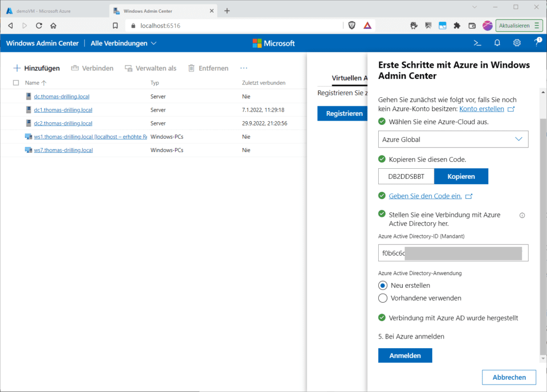Click the blue window extension icon in toolbar
The image size is (547, 392).
click(x=442, y=26)
